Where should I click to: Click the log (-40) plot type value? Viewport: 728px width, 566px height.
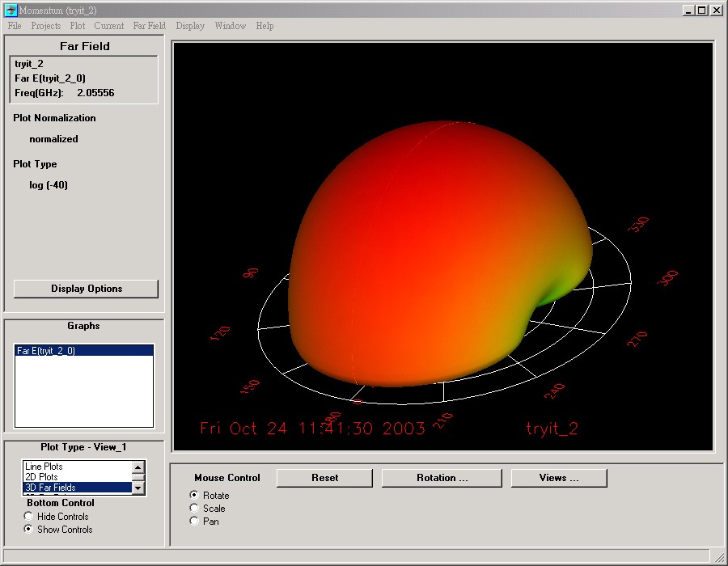coord(49,185)
